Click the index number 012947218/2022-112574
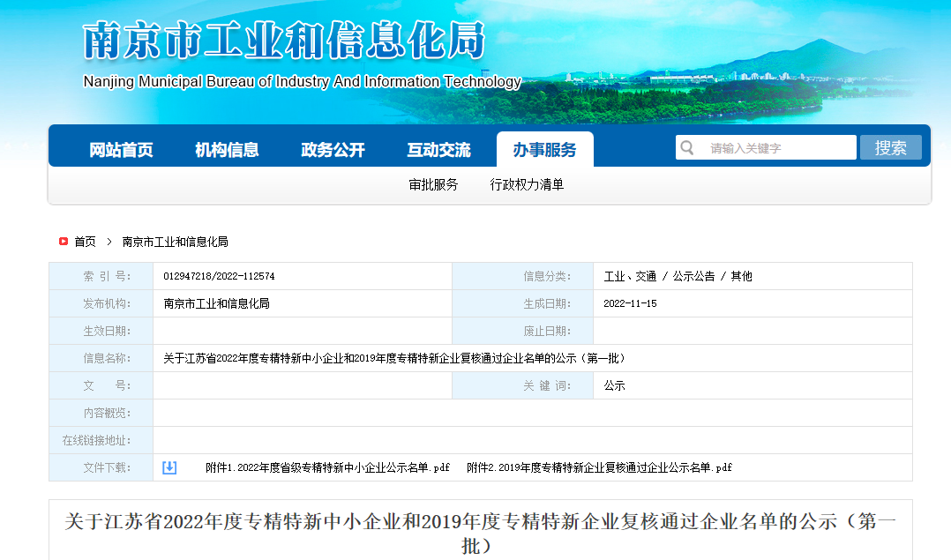951x560 pixels. tap(219, 276)
